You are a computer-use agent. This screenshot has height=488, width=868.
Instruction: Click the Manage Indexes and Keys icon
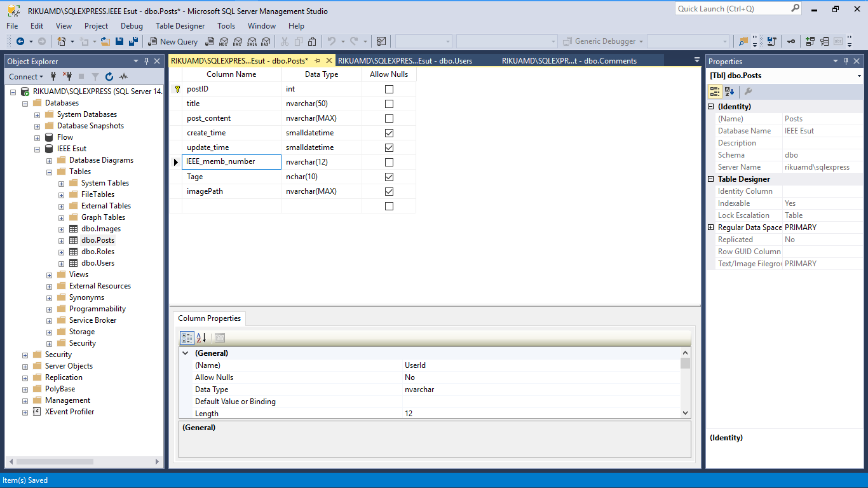pyautogui.click(x=824, y=41)
